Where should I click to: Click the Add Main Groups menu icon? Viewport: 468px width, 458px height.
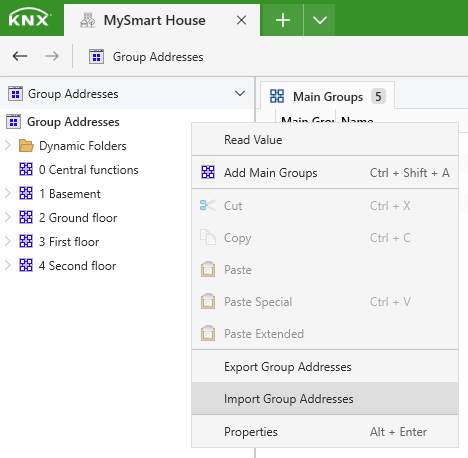[208, 172]
